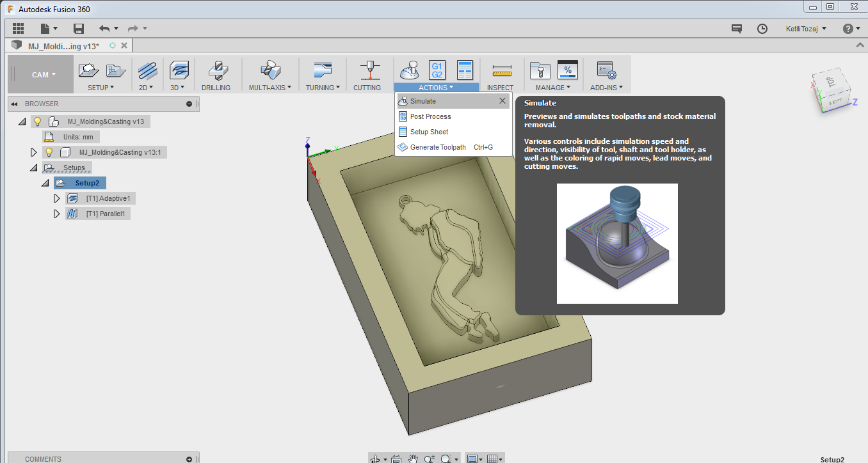Expand the [T1] Parallel1 operation
This screenshot has width=868, height=463.
(x=57, y=214)
